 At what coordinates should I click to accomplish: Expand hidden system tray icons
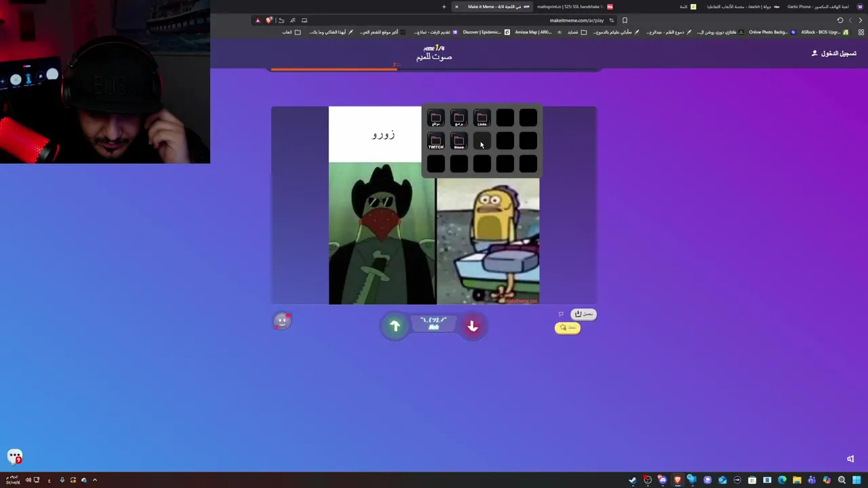[x=95, y=480]
